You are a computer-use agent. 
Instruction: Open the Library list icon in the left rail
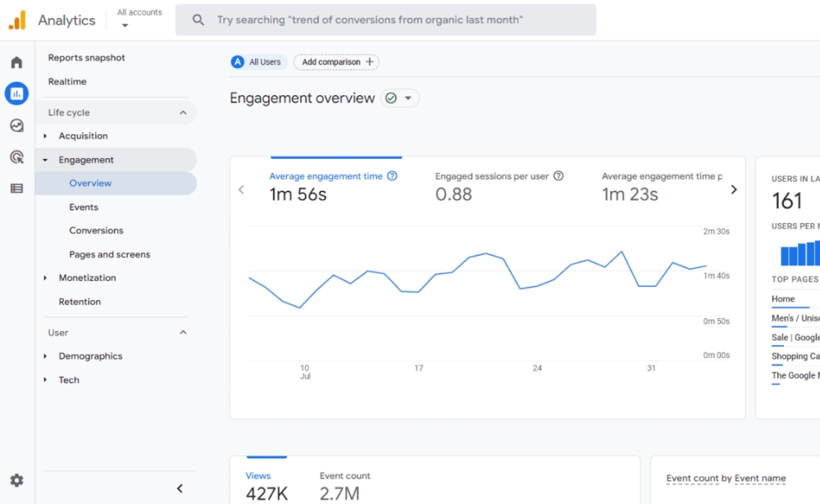click(16, 188)
